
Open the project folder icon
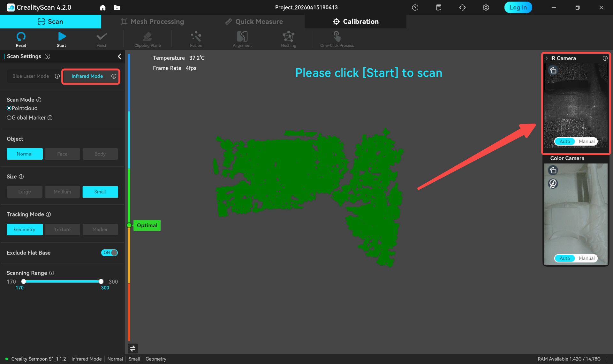[x=117, y=7]
